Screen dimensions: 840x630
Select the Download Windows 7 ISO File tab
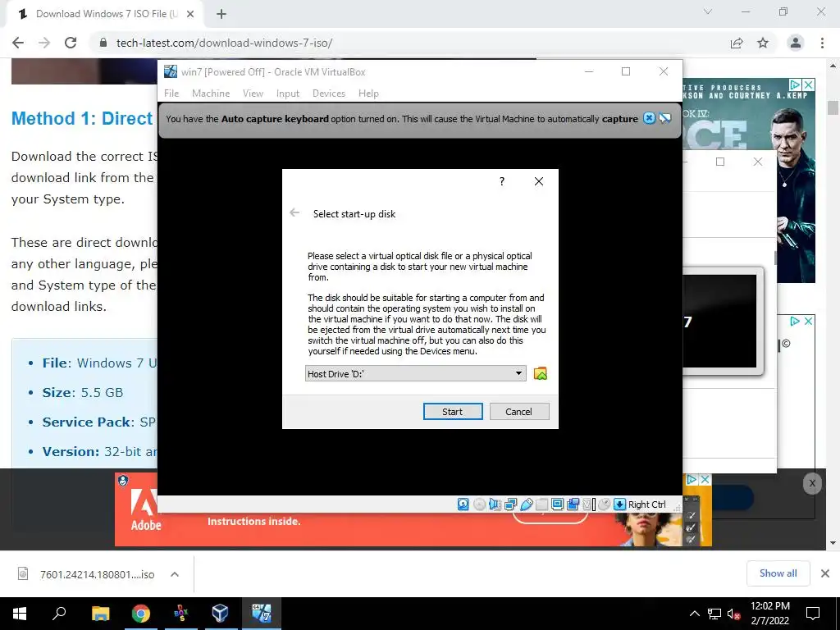pyautogui.click(x=104, y=14)
